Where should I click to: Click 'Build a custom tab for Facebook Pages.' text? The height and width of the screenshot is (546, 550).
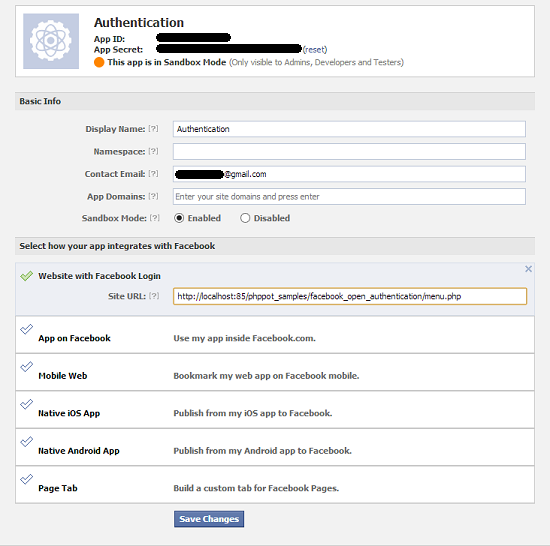point(256,488)
